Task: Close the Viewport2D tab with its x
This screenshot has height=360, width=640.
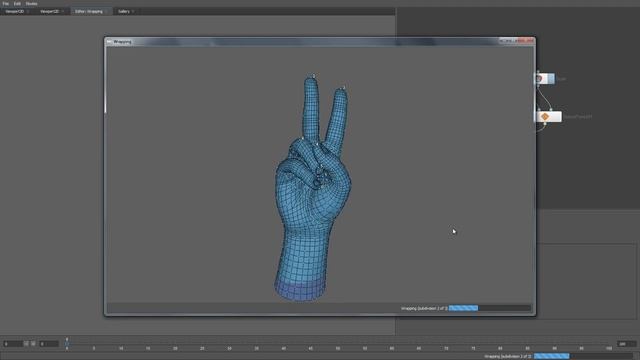Action: click(x=62, y=11)
